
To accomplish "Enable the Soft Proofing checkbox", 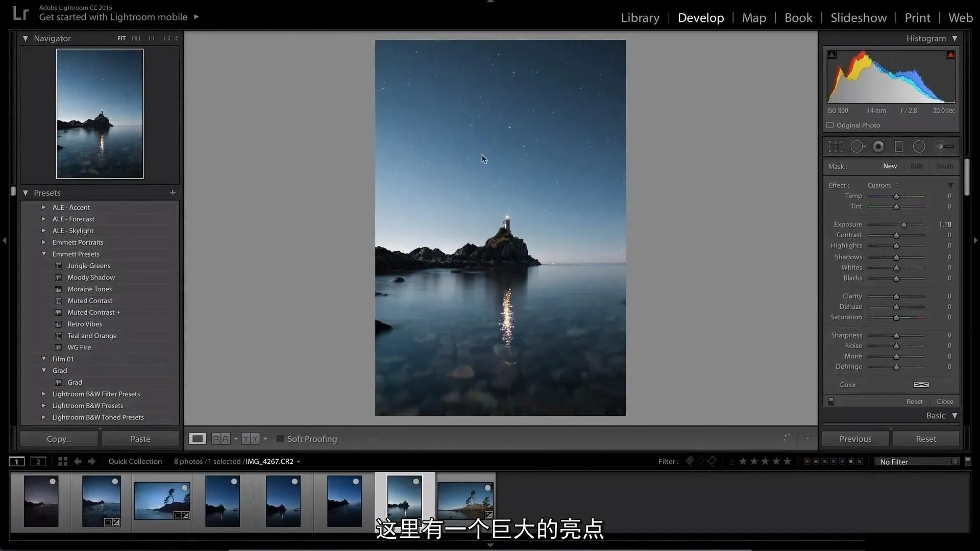I will [280, 439].
